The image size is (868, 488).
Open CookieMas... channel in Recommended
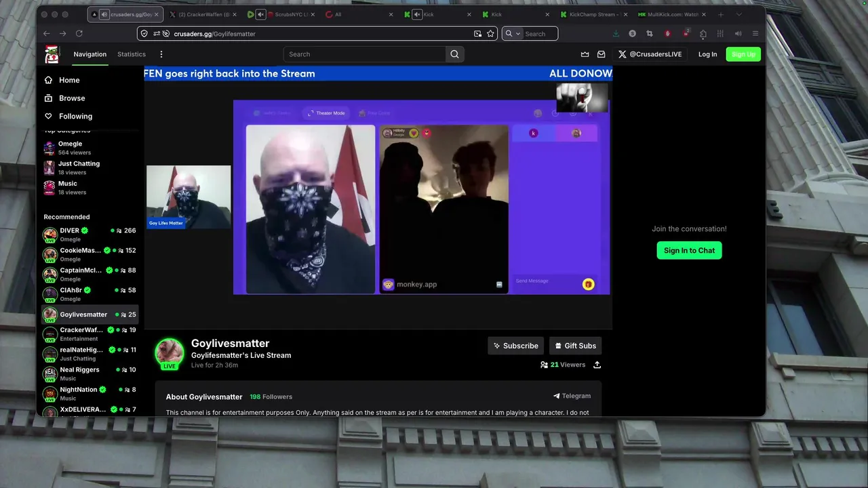click(90, 254)
